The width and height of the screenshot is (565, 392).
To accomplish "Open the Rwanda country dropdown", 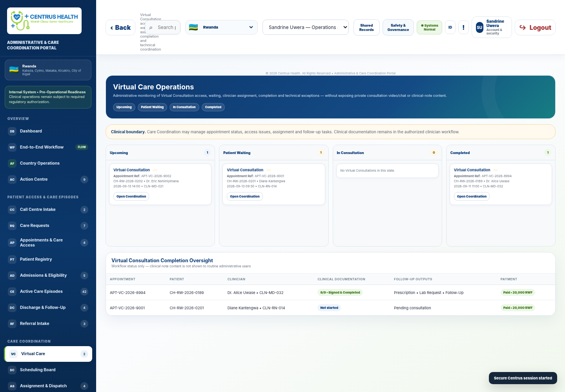I will pyautogui.click(x=222, y=27).
